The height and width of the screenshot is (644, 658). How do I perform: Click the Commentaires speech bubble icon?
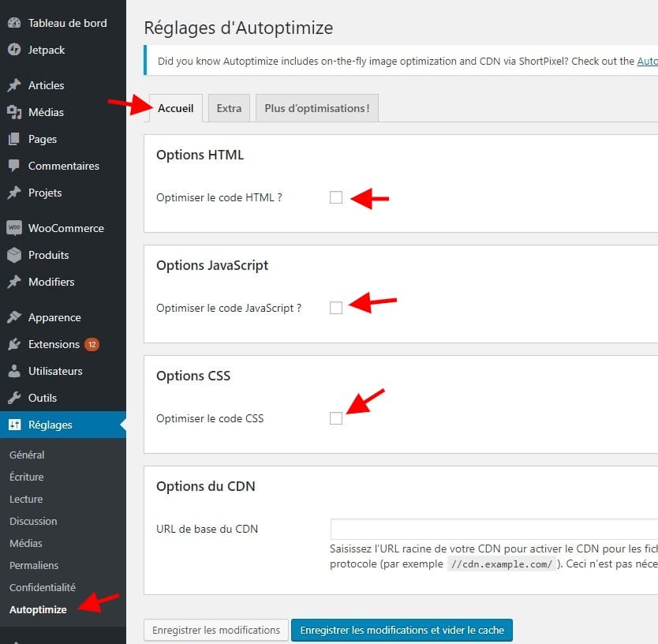(x=14, y=166)
